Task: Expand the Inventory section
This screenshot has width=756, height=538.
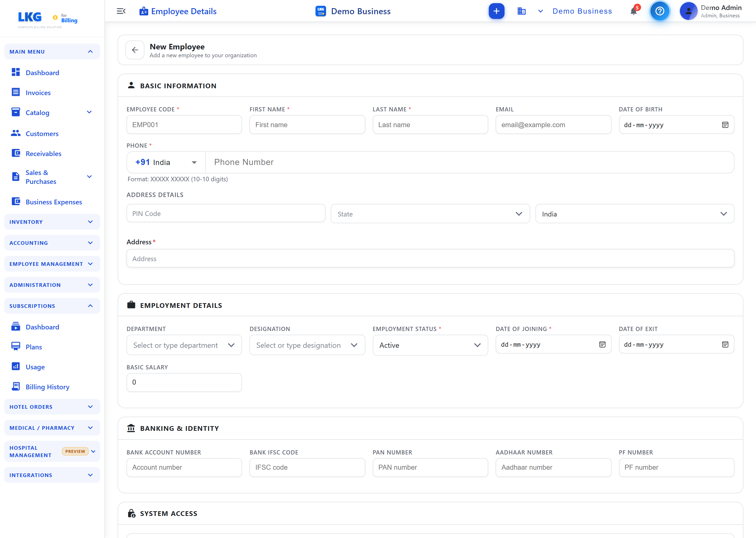Action: [52, 222]
